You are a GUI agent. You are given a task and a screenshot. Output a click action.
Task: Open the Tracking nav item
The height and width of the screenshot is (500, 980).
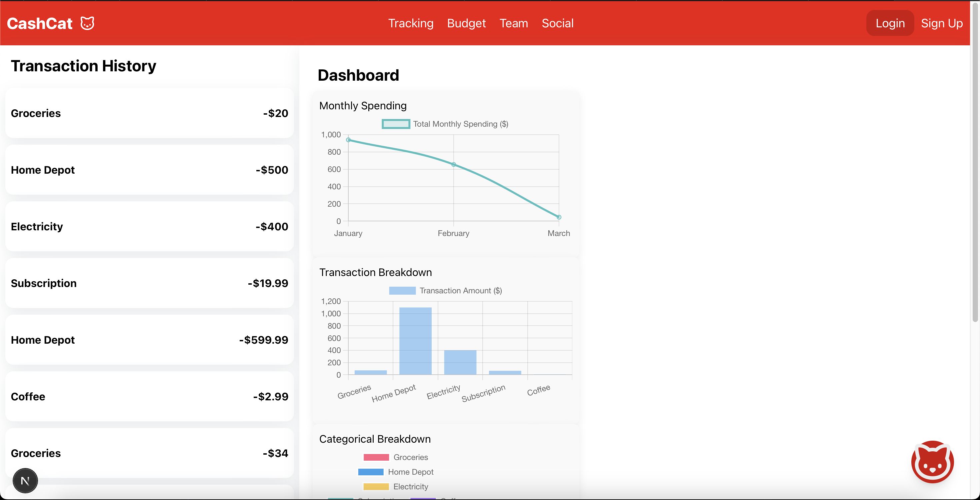[x=410, y=23]
